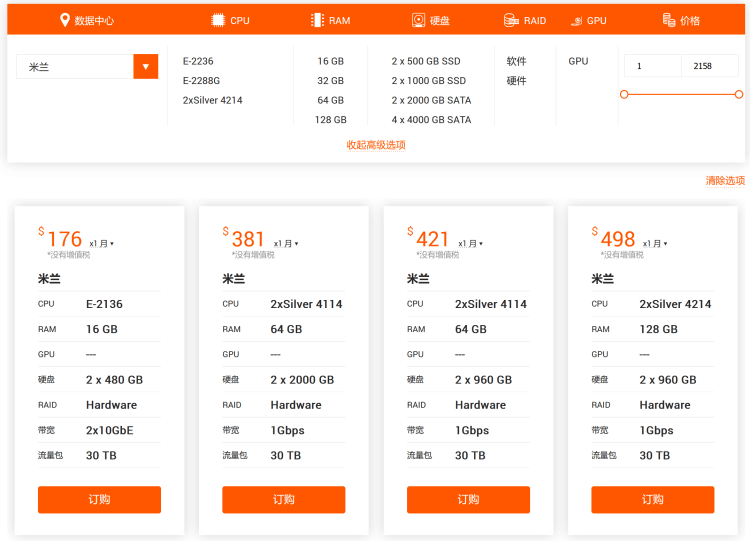The image size is (750, 541).
Task: Filter by 2 x 500 GB SSD disk
Action: click(426, 61)
